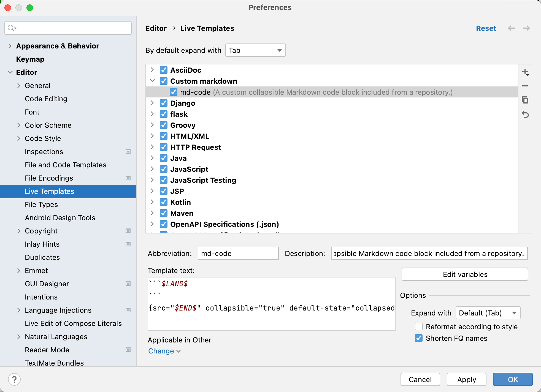Screen dimensions: 541x392
Task: Click the back navigation arrow
Action: (511, 28)
